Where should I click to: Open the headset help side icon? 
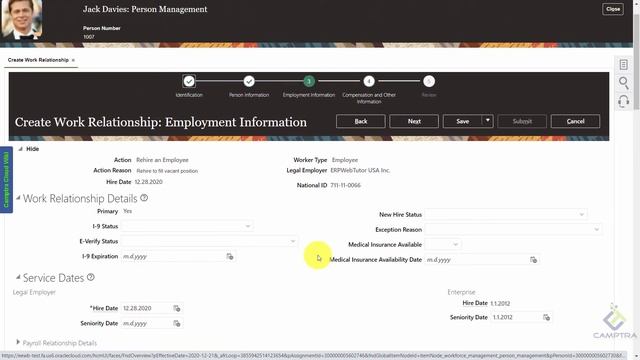(623, 101)
